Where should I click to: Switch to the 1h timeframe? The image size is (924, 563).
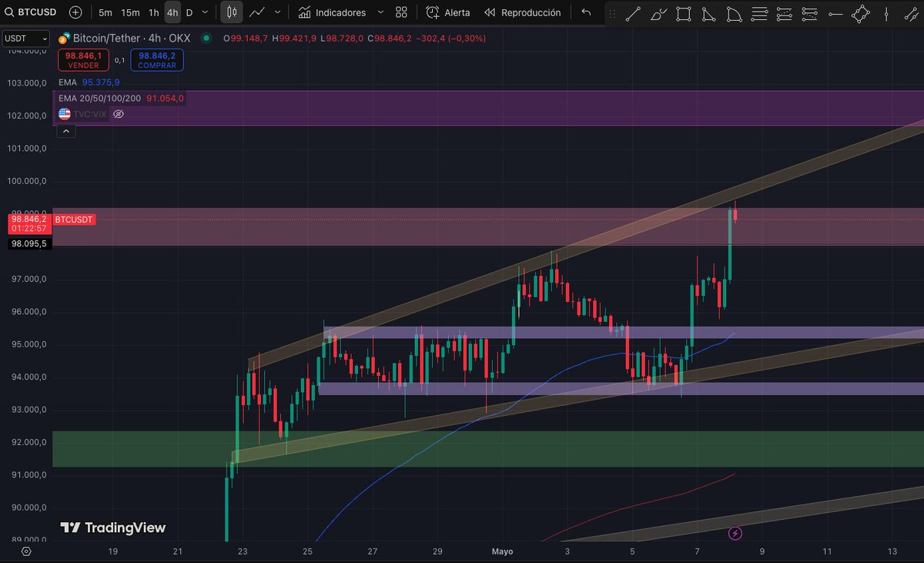coord(154,12)
